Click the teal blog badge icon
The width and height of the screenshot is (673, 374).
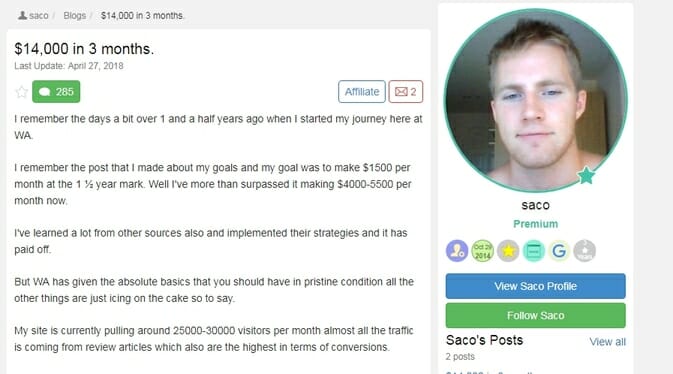(x=534, y=251)
